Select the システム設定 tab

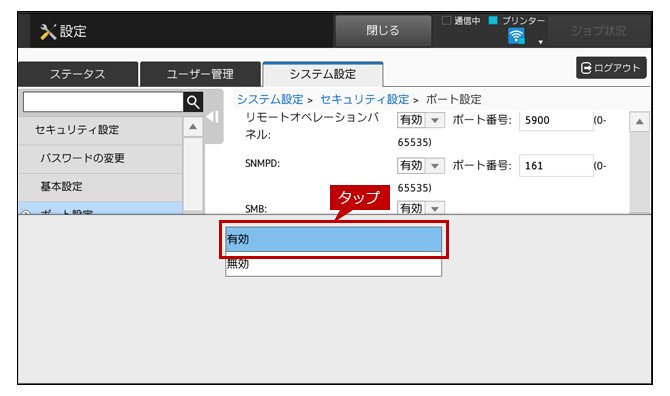pyautogui.click(x=323, y=74)
